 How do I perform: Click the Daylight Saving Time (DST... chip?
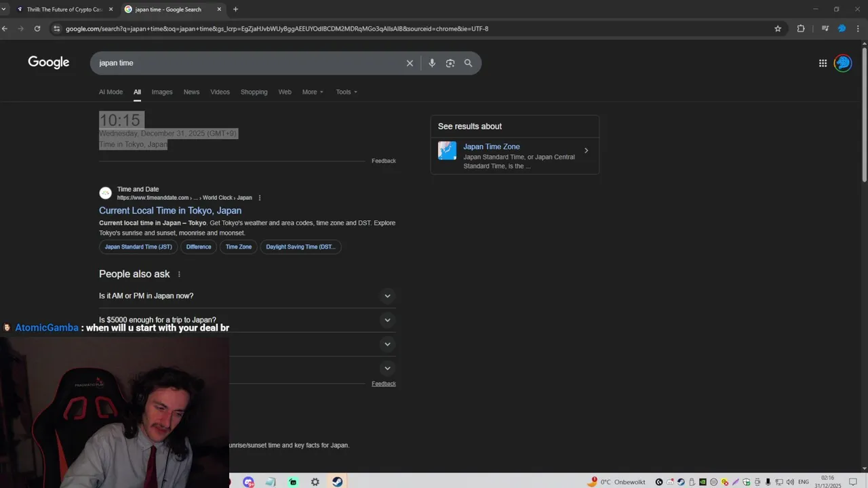[x=300, y=247]
